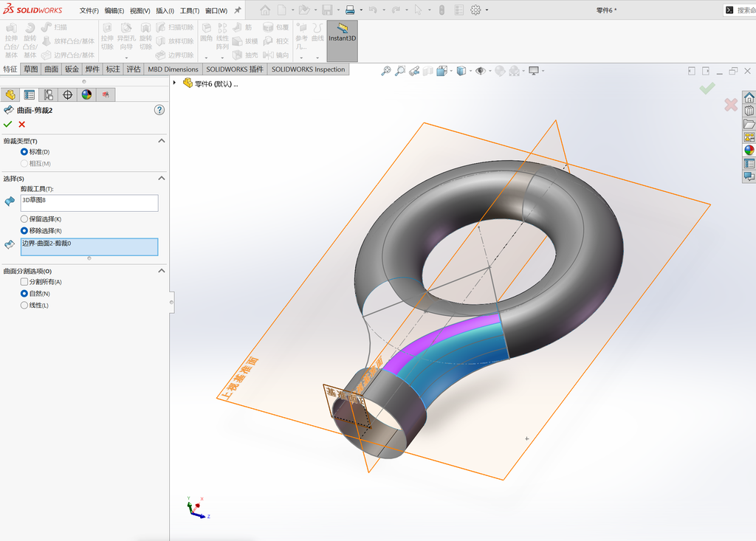Open the 插入(I) menu
Image resolution: width=756 pixels, height=541 pixels.
(x=165, y=10)
